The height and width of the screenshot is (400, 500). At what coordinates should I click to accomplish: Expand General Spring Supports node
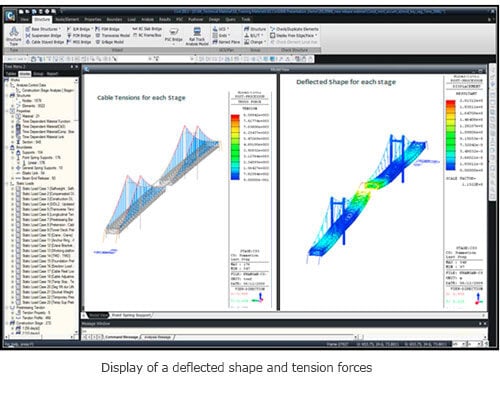tap(13, 168)
